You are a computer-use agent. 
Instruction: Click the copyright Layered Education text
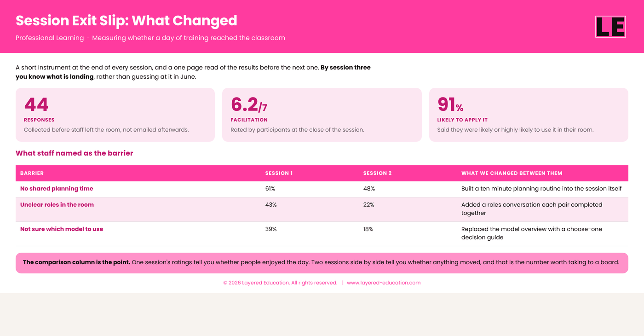(280, 283)
